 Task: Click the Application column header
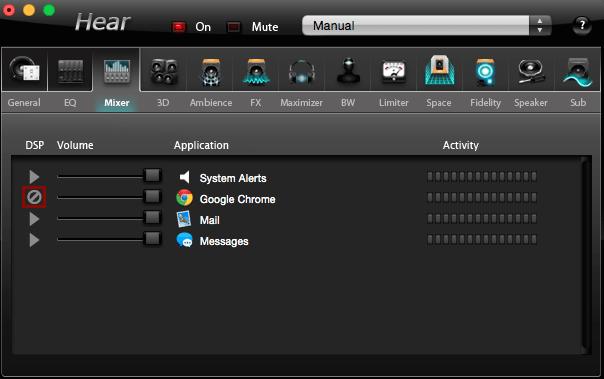coord(201,145)
